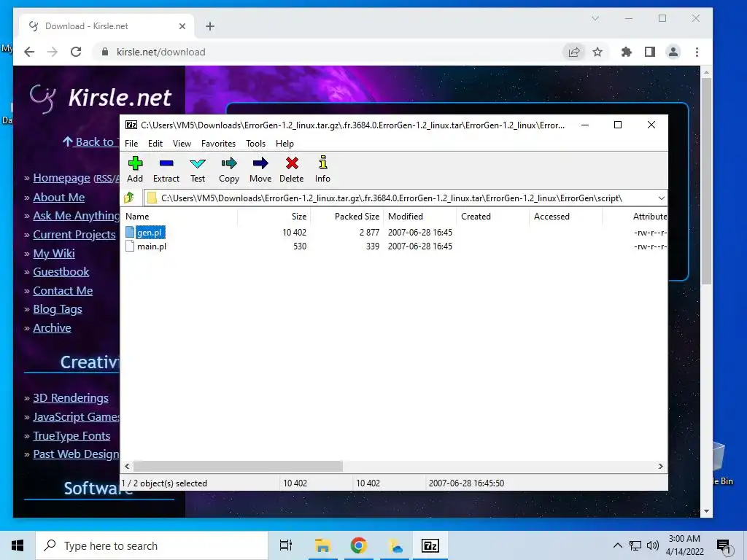Image resolution: width=747 pixels, height=560 pixels.
Task: Click the Extract toolbar icon
Action: 166,163
